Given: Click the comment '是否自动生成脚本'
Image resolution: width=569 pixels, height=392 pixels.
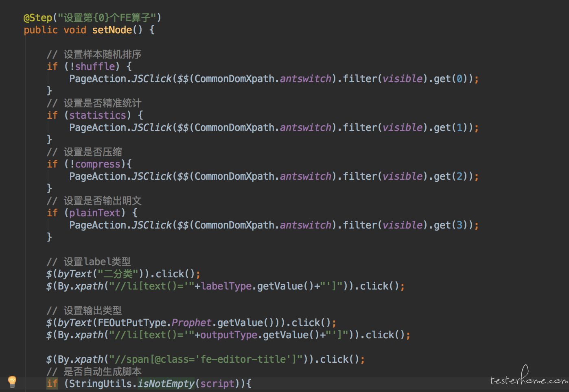Looking at the screenshot, I should click(102, 372).
